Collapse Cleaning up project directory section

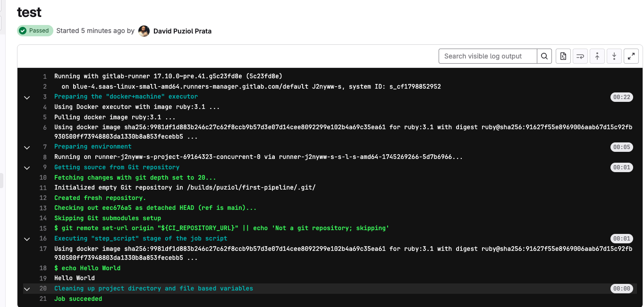(27, 289)
